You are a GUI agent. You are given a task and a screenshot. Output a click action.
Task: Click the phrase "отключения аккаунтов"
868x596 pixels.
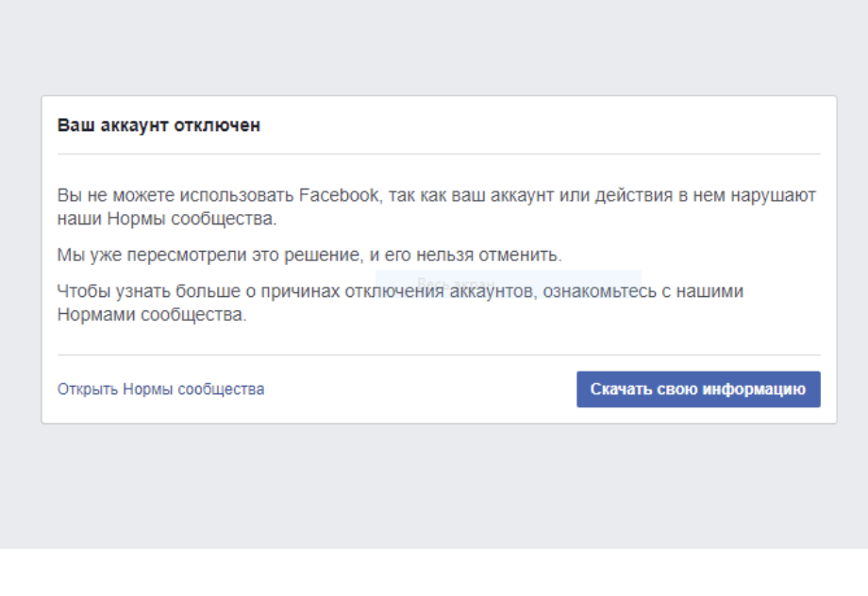tap(459, 291)
